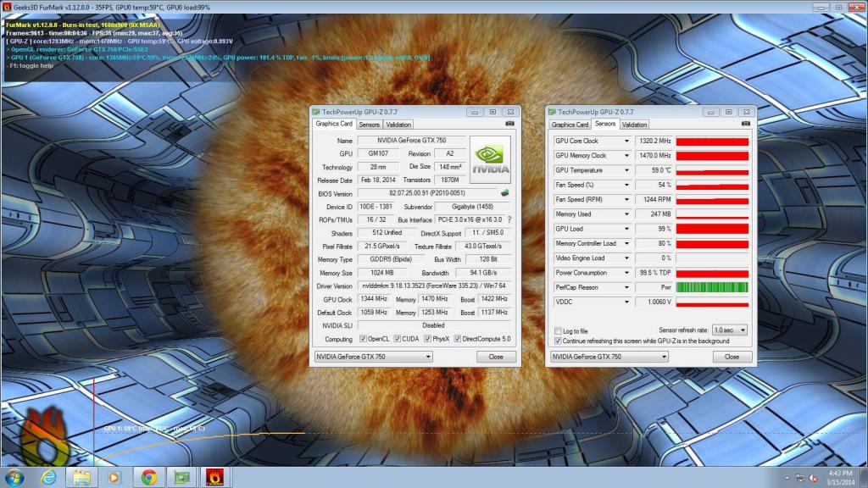Viewport: 868px width, 488px height.
Task: Toggle the OpenCL checkbox
Action: click(x=363, y=339)
